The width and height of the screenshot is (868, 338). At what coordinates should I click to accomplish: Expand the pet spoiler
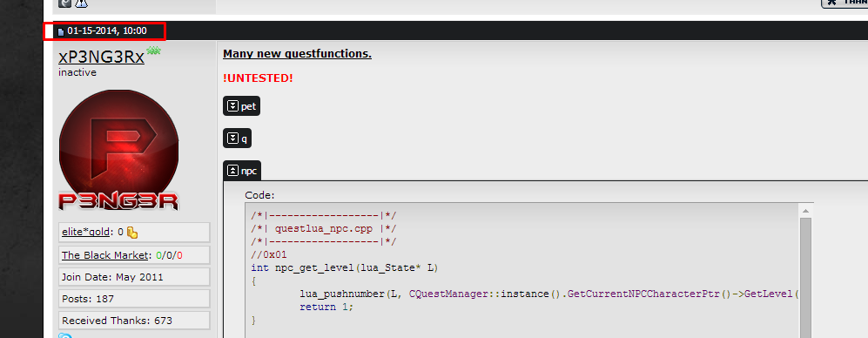click(x=241, y=106)
